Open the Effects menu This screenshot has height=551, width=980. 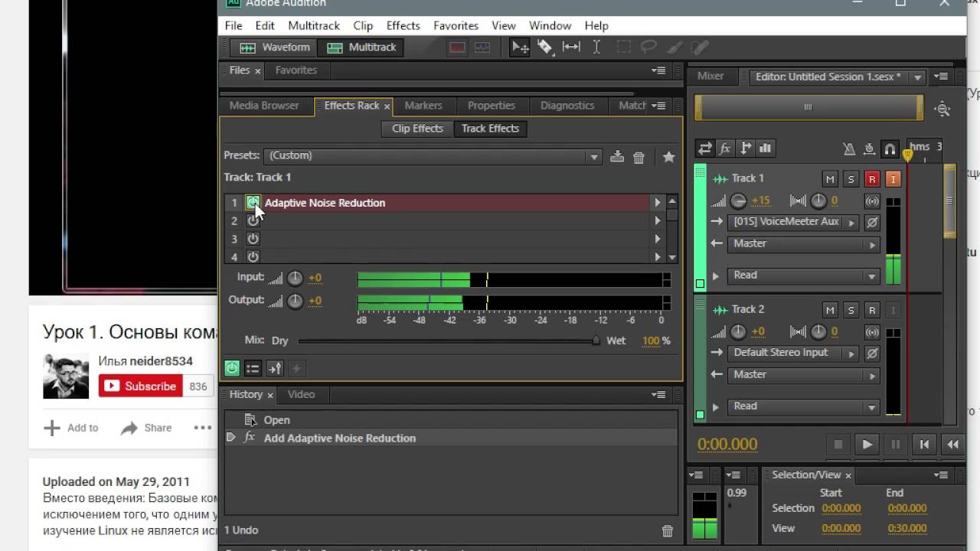(x=403, y=25)
